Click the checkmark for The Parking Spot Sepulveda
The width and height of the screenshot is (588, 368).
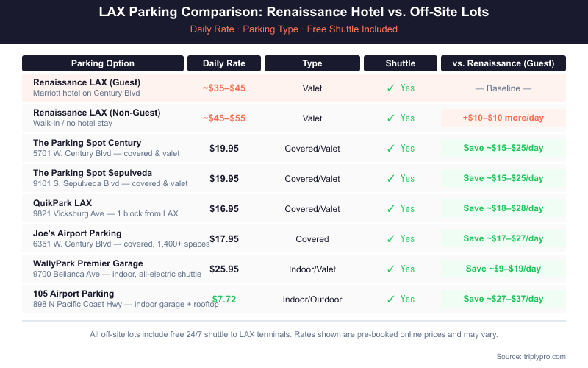point(392,179)
